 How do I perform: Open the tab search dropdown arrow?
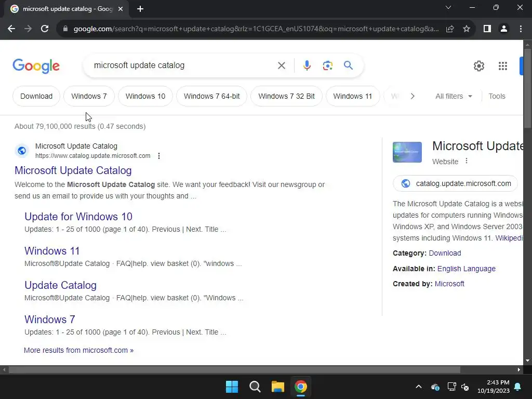(x=448, y=7)
